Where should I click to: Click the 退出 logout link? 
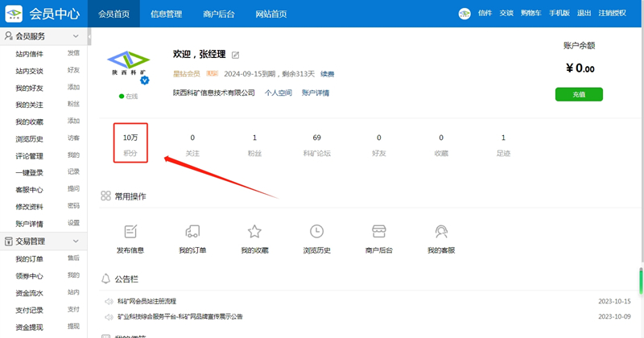click(x=584, y=14)
